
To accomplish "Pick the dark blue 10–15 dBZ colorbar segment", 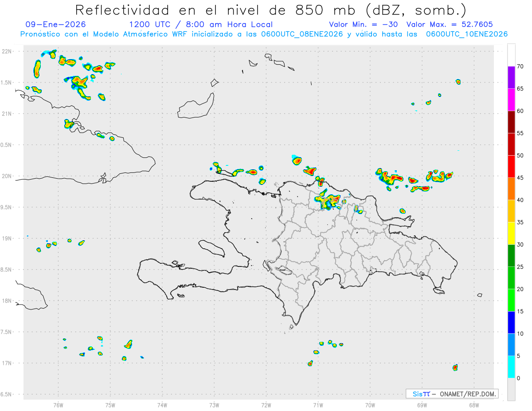I will click(x=511, y=323).
